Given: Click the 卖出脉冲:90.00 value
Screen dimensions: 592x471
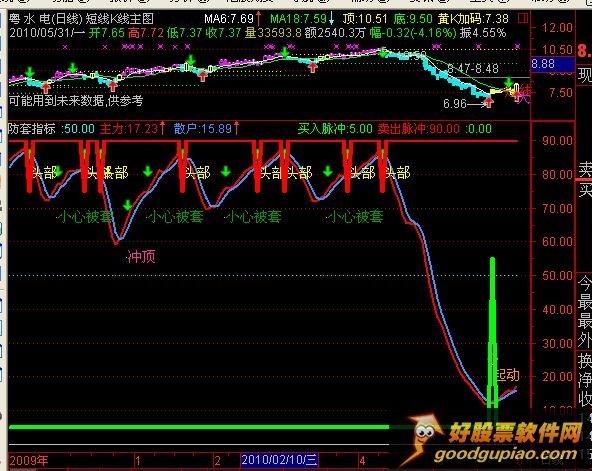Looking at the screenshot, I should coord(419,129).
